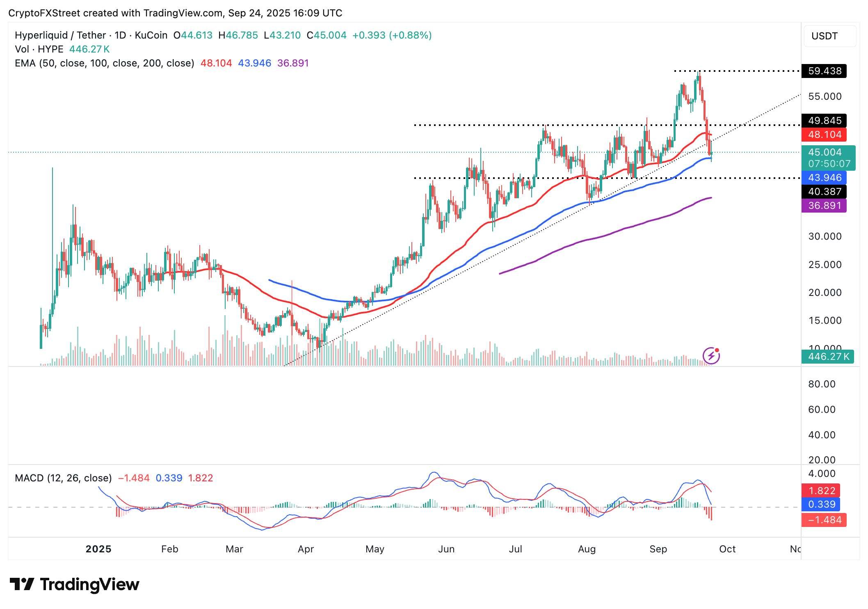The width and height of the screenshot is (868, 609).
Task: Select the Vol · HYPE volume legend
Action: (39, 49)
